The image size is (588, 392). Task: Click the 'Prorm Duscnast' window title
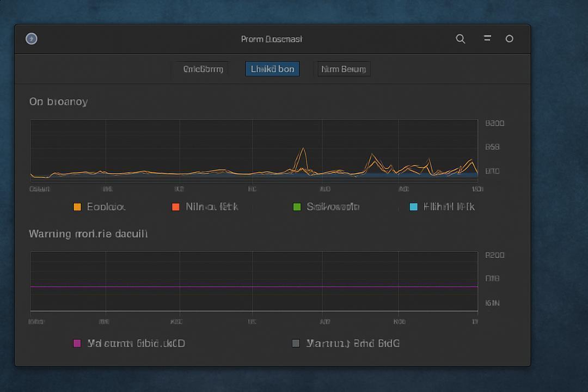point(272,39)
